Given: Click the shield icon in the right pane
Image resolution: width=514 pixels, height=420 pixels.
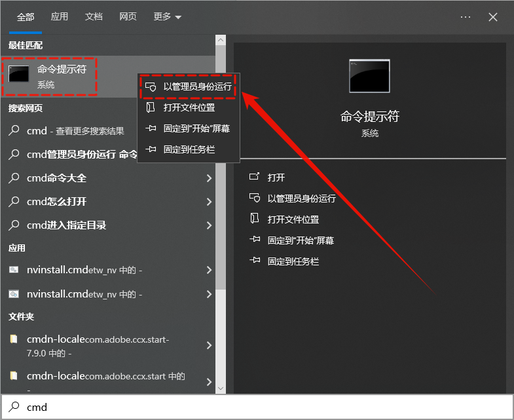Looking at the screenshot, I should coord(255,198).
